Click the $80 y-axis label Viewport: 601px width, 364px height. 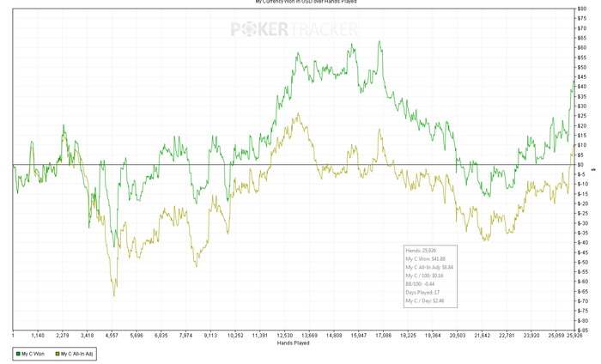pos(581,9)
